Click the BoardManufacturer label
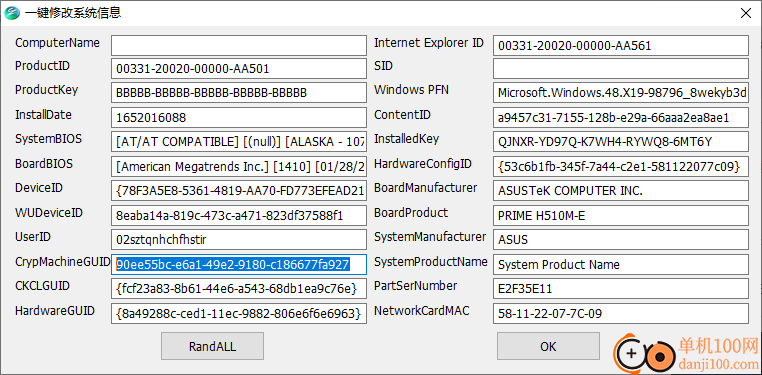The height and width of the screenshot is (375, 762). point(425,188)
